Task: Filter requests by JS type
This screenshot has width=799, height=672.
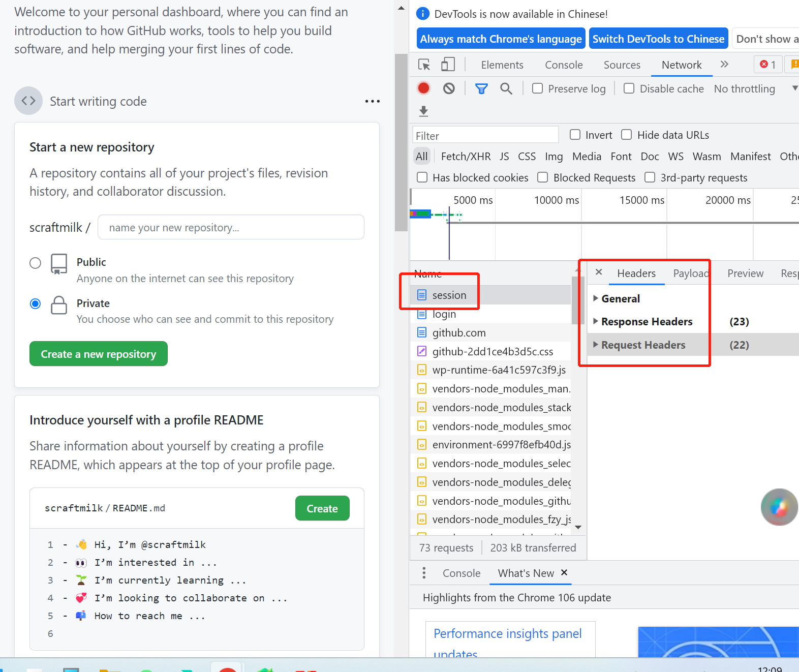Action: pyautogui.click(x=504, y=157)
